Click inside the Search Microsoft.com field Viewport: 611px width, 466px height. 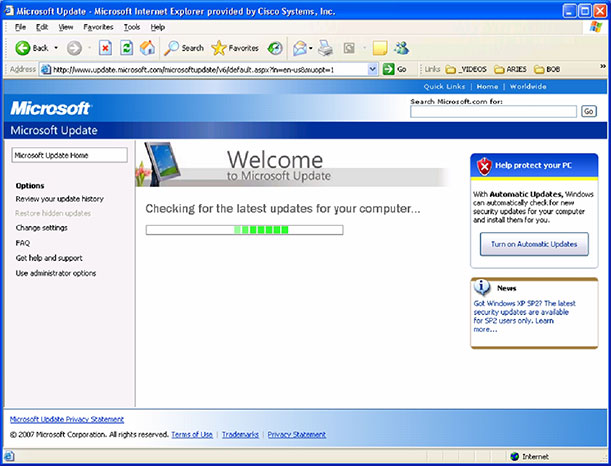click(493, 111)
